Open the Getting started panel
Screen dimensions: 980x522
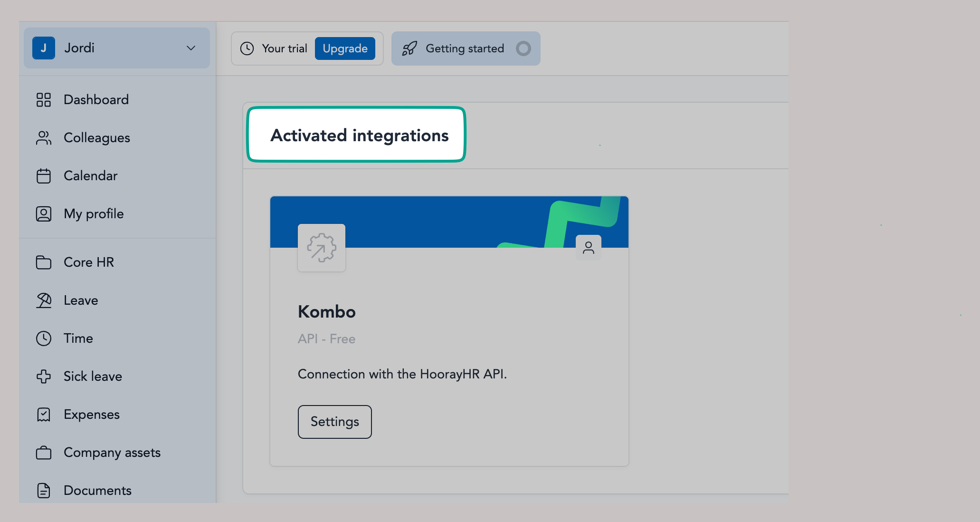[x=464, y=48]
